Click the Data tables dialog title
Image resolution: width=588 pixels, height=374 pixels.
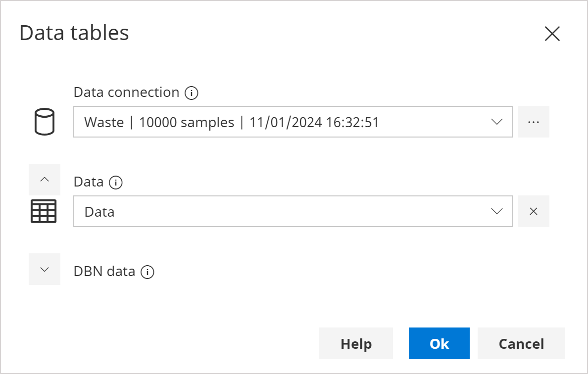pos(73,33)
